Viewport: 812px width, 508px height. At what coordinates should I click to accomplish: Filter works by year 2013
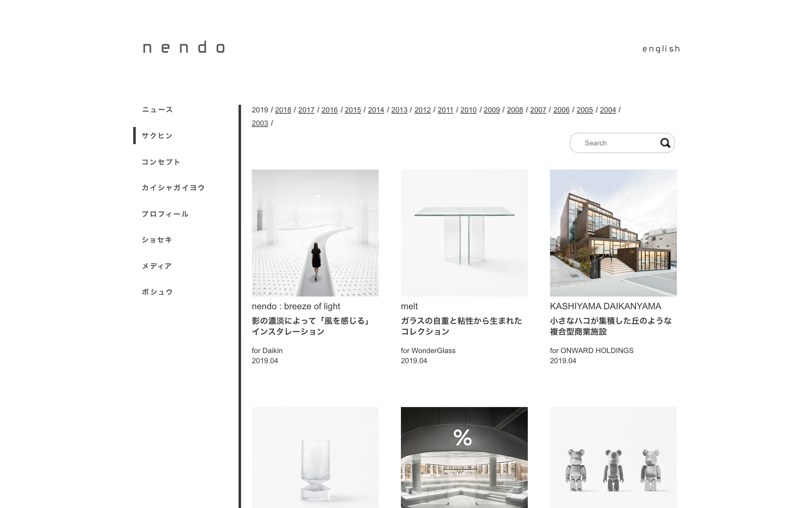tap(399, 110)
